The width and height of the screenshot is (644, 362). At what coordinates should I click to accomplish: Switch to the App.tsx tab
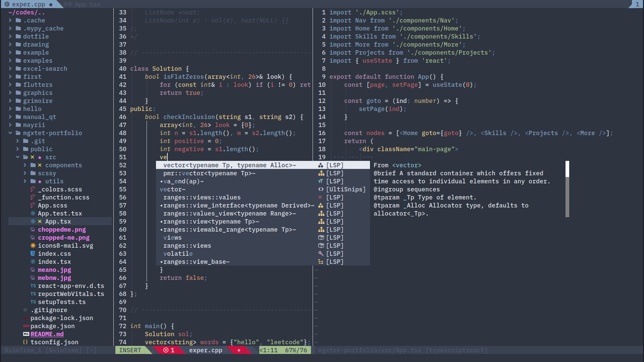click(x=84, y=4)
